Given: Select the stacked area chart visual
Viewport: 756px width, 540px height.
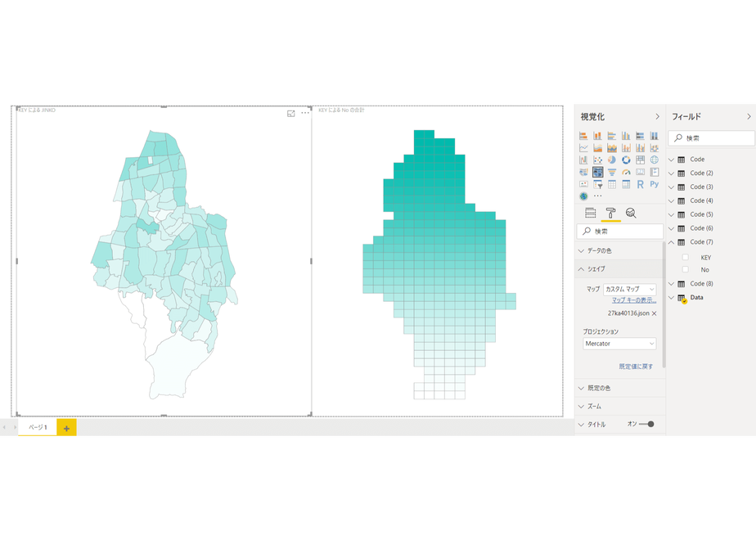Looking at the screenshot, I should pyautogui.click(x=612, y=147).
